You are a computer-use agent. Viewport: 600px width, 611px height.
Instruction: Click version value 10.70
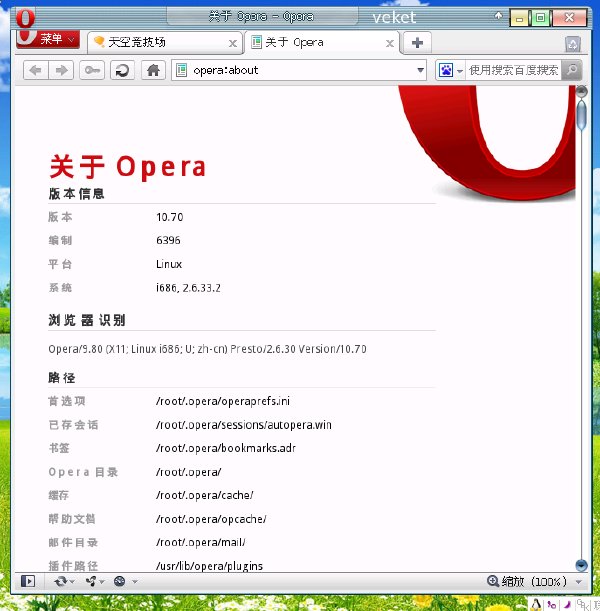169,217
